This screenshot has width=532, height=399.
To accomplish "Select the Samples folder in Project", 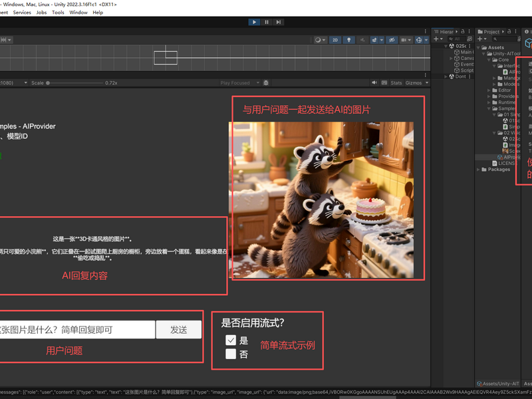I will tap(504, 108).
